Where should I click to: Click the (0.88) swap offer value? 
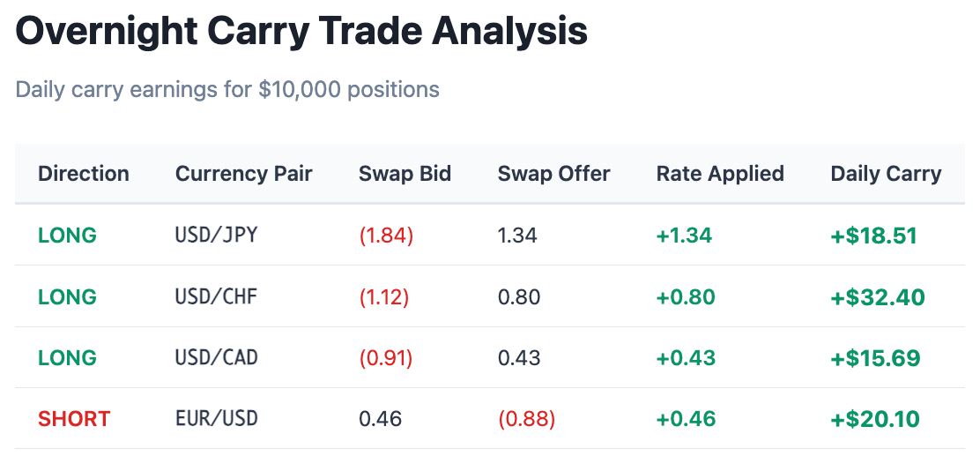point(526,419)
